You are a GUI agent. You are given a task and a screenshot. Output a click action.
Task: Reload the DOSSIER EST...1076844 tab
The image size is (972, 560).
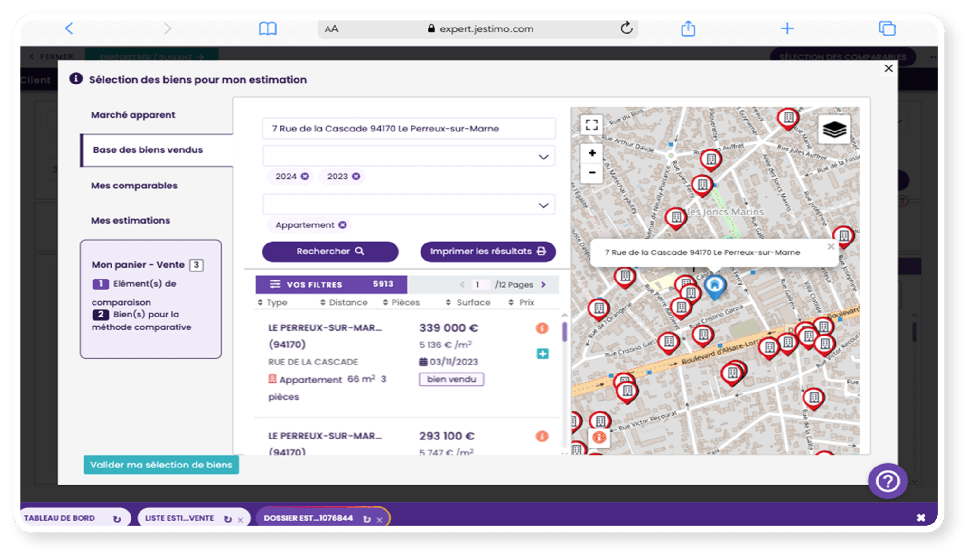pyautogui.click(x=366, y=519)
